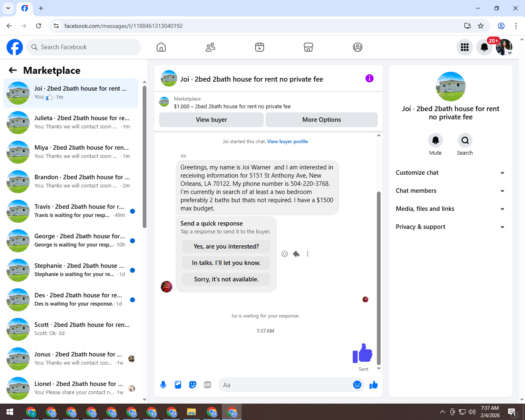Screen dimensions: 525x420
Task: Click the Aa message input box
Action: click(286, 385)
